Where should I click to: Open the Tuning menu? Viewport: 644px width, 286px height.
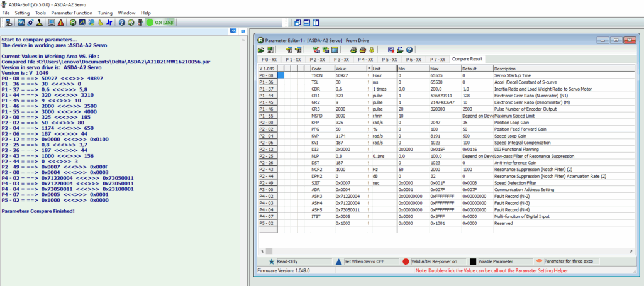pyautogui.click(x=105, y=13)
